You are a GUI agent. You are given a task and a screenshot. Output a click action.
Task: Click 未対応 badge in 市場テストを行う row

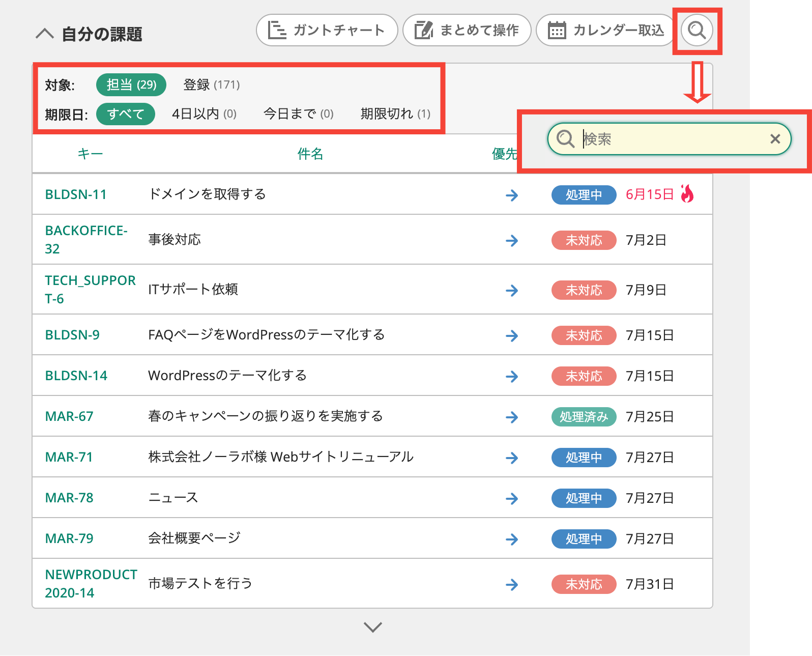tap(584, 584)
